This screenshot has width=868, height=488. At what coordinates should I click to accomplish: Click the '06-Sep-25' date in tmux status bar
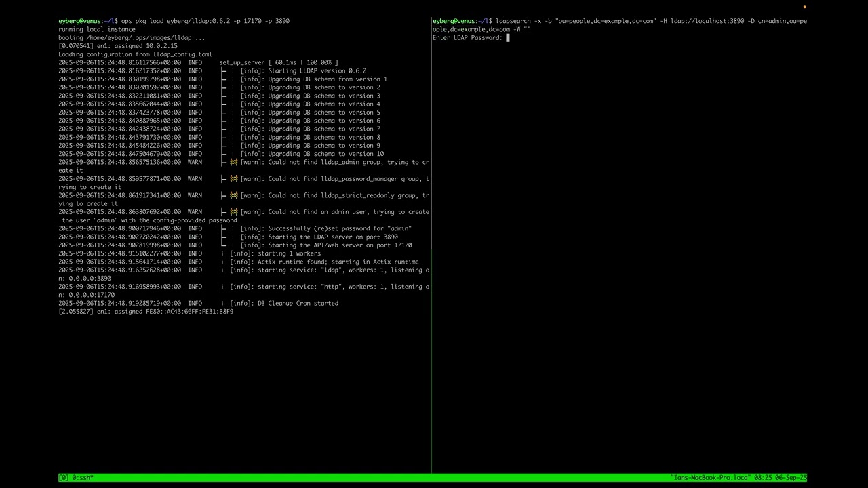(x=791, y=478)
